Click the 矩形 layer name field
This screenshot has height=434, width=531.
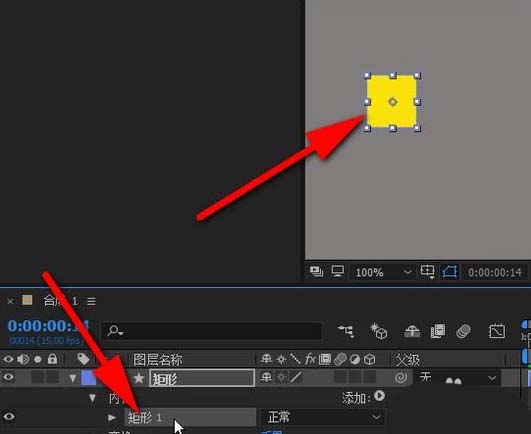pyautogui.click(x=202, y=378)
